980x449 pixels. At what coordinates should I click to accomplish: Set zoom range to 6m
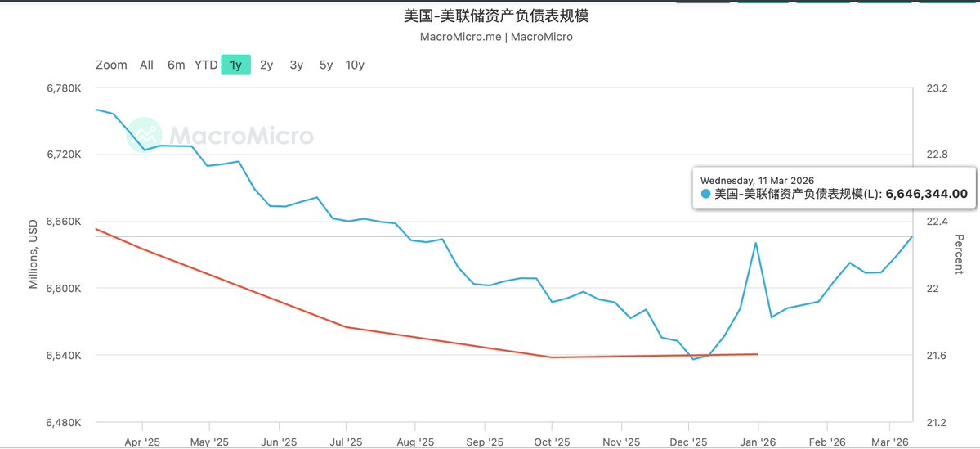(177, 65)
